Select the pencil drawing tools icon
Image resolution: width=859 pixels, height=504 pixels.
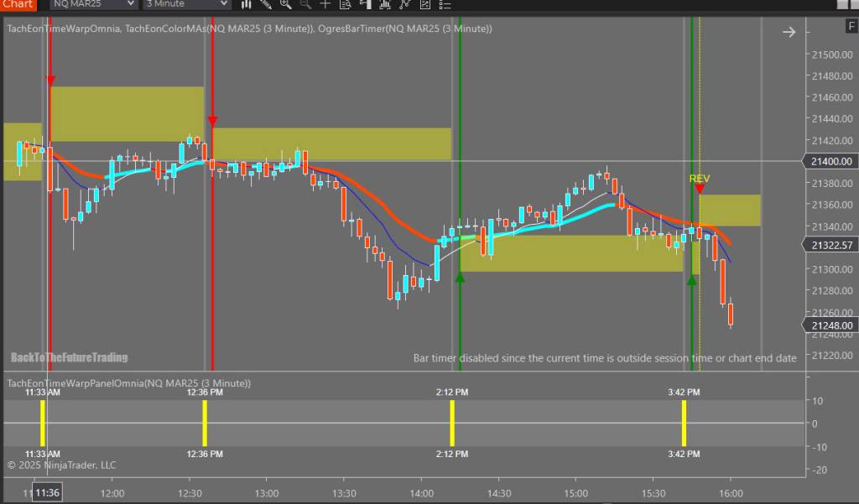pos(266,4)
